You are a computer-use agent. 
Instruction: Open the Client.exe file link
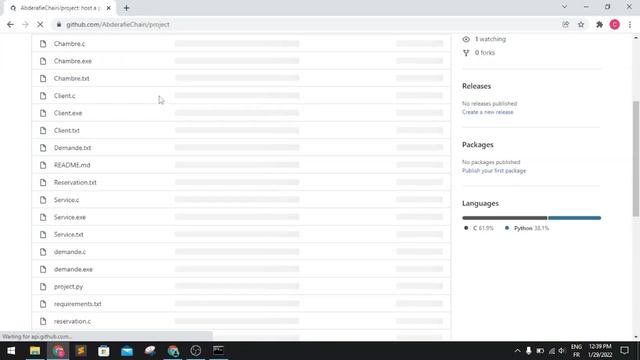click(68, 113)
